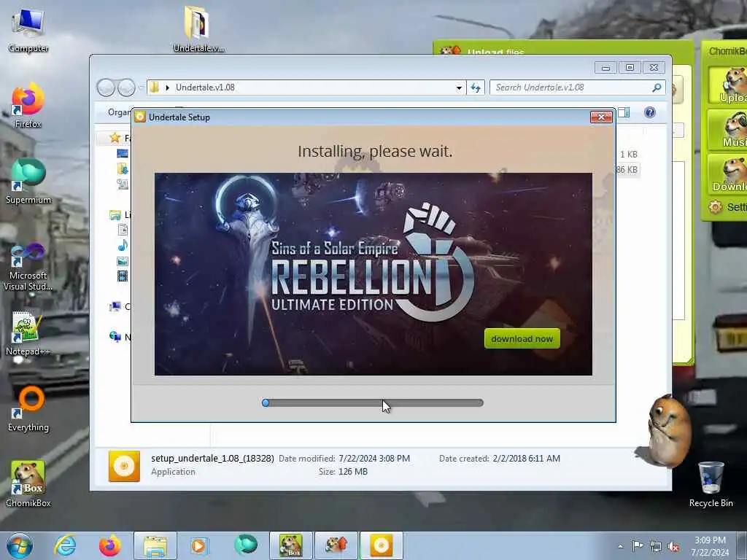Select Libraries in the navigation pane
This screenshot has width=747, height=560.
(120, 215)
